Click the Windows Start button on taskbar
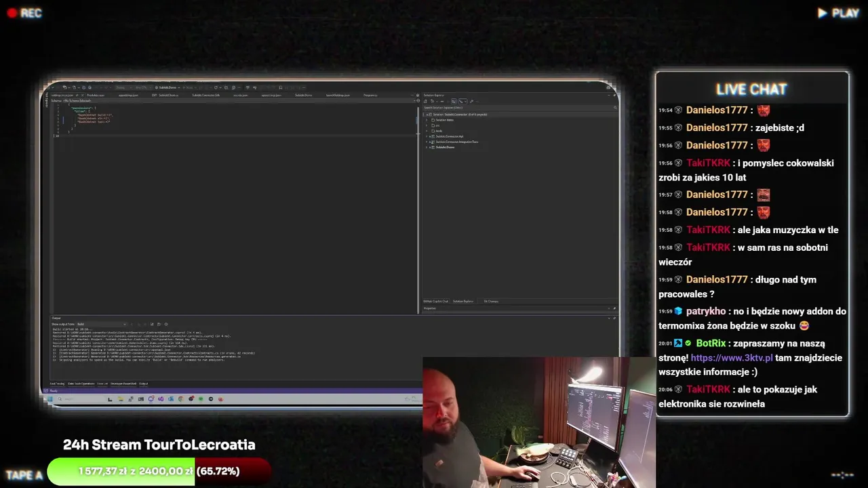This screenshot has width=868, height=488. pos(50,399)
